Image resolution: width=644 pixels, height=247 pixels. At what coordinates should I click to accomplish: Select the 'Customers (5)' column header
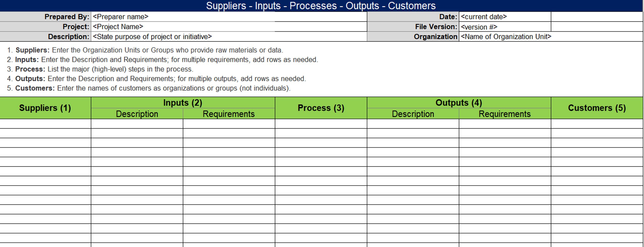pyautogui.click(x=597, y=108)
